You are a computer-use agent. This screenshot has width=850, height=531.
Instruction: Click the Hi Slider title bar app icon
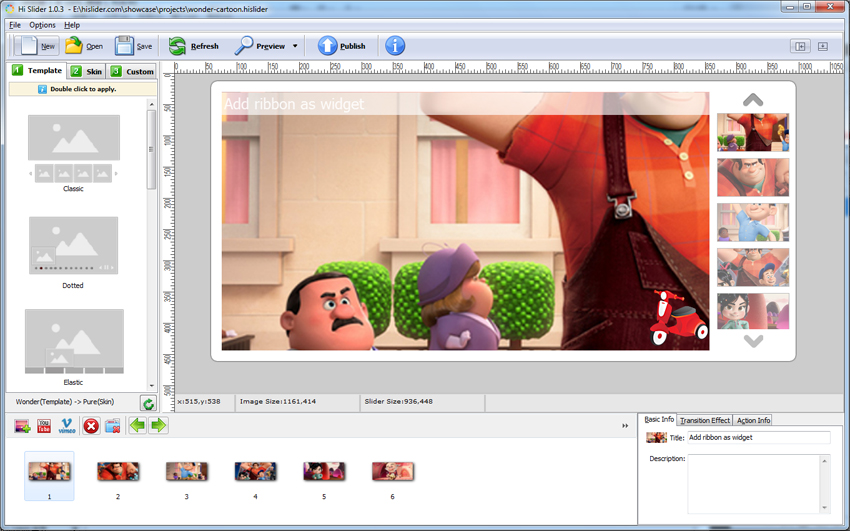pos(9,9)
